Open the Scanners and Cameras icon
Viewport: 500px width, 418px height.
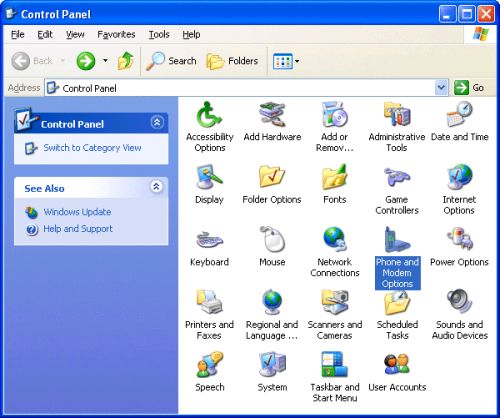tap(335, 302)
